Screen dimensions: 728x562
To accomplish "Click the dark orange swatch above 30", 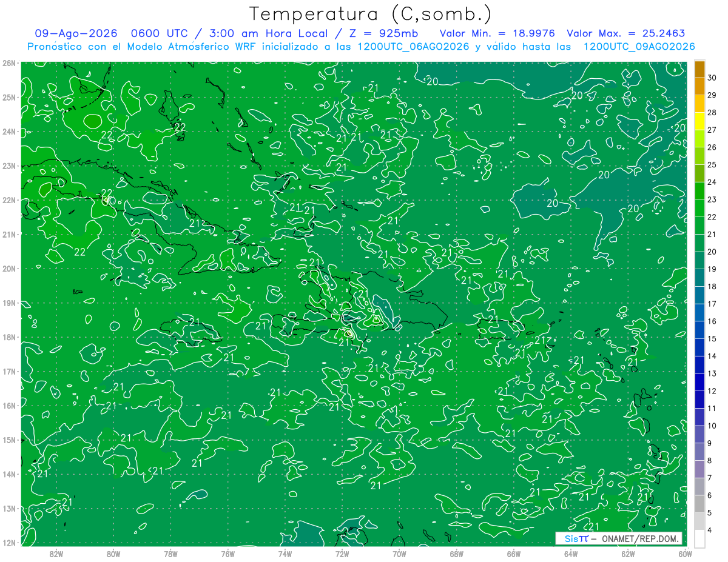I will coord(699,69).
